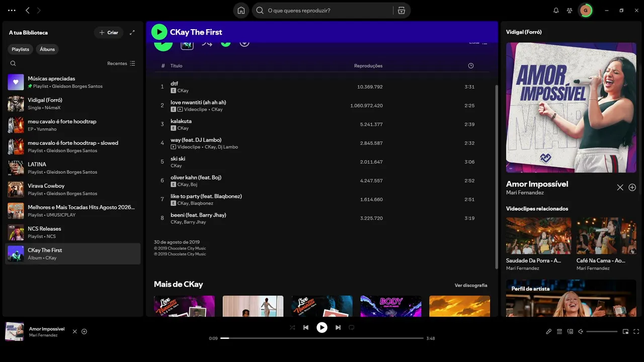Image resolution: width=644 pixels, height=362 pixels.
Task: Open the Browse icon beside the search field
Action: coord(401,11)
